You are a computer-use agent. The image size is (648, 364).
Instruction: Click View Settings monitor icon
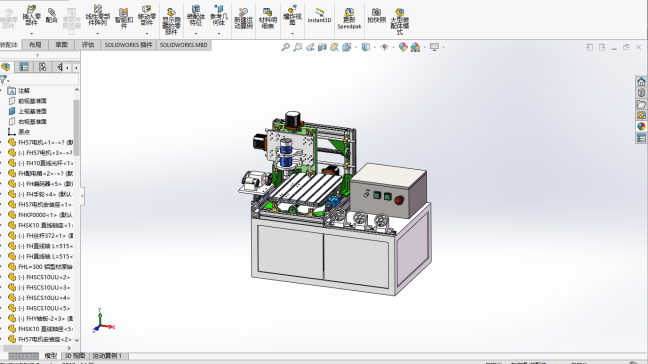434,47
